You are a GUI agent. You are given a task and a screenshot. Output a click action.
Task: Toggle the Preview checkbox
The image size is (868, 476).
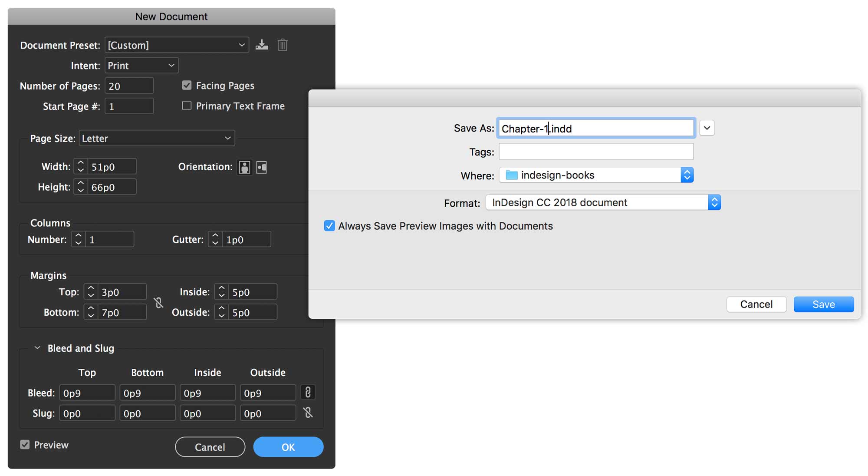point(25,444)
